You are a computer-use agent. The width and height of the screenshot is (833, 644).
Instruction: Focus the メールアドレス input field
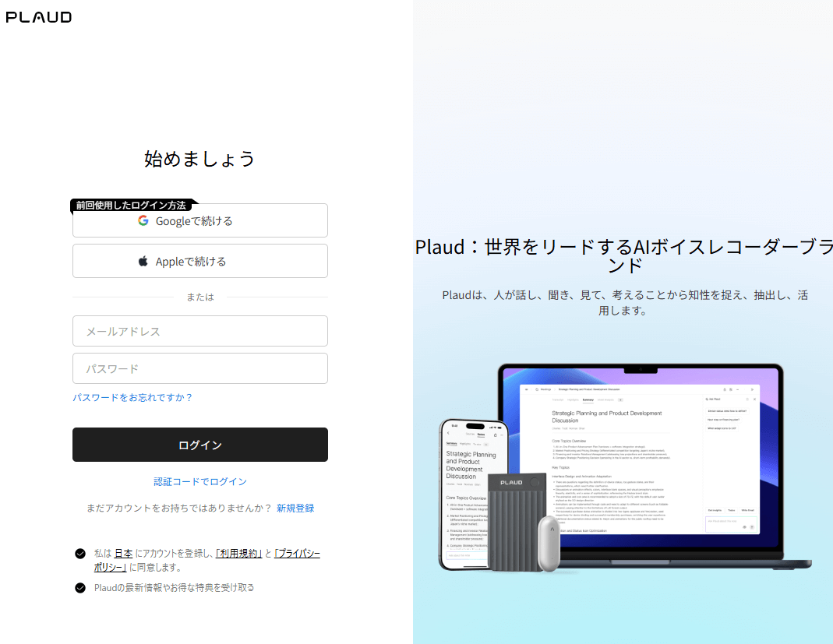[x=200, y=331]
